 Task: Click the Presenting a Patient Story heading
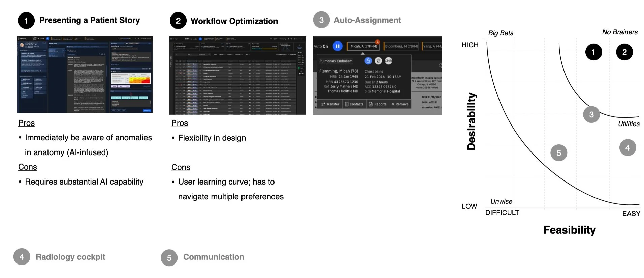pyautogui.click(x=90, y=20)
